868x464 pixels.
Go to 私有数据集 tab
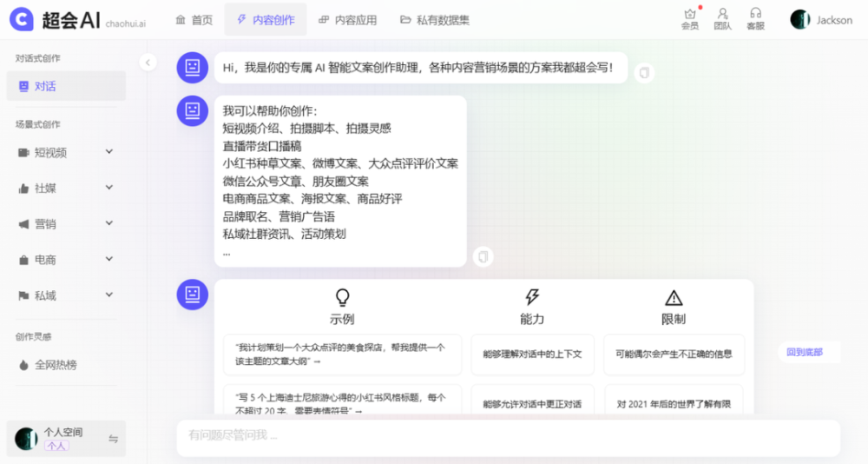point(435,20)
